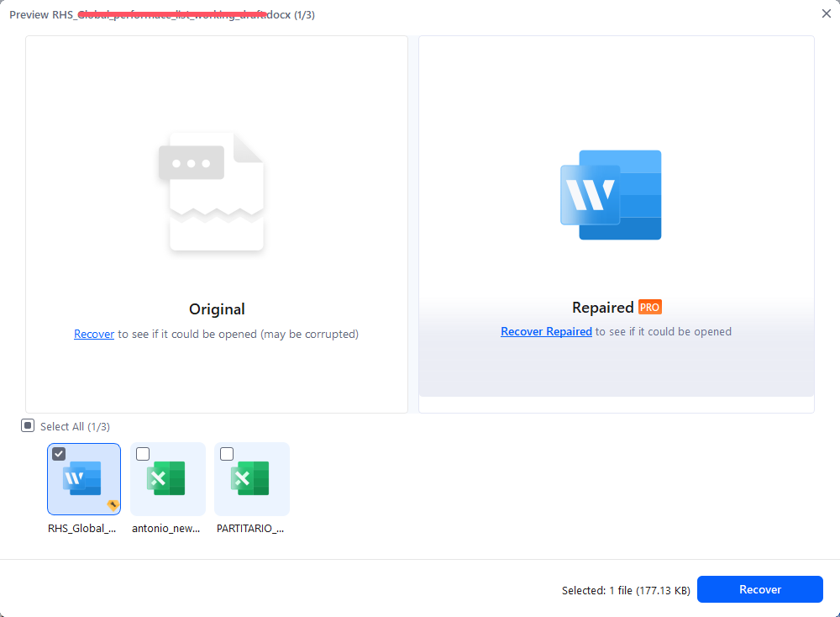This screenshot has height=617, width=840.
Task: Uncheck the RHS_Global file checkbox
Action: (x=59, y=454)
